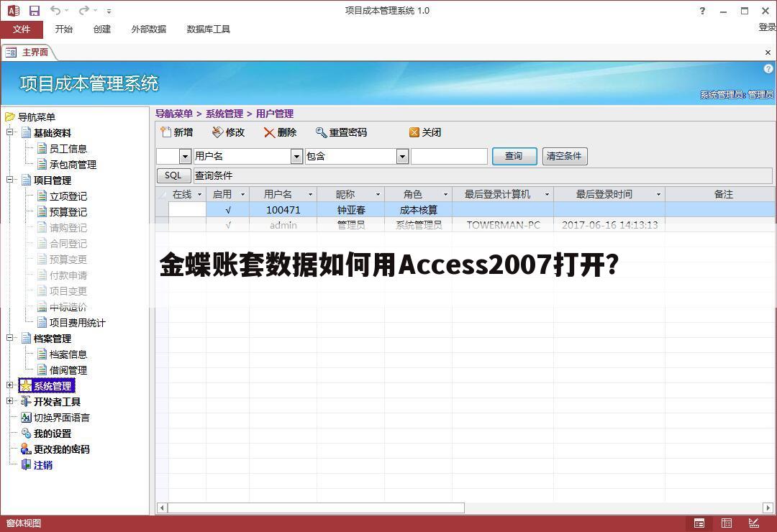
Task: Click 新增 to add a user
Action: click(176, 132)
